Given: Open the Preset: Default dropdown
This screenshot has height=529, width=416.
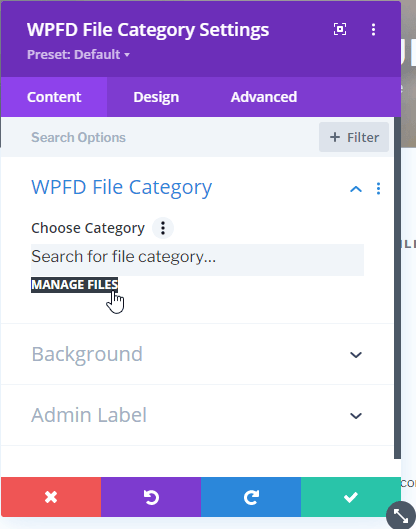Looking at the screenshot, I should (78, 55).
